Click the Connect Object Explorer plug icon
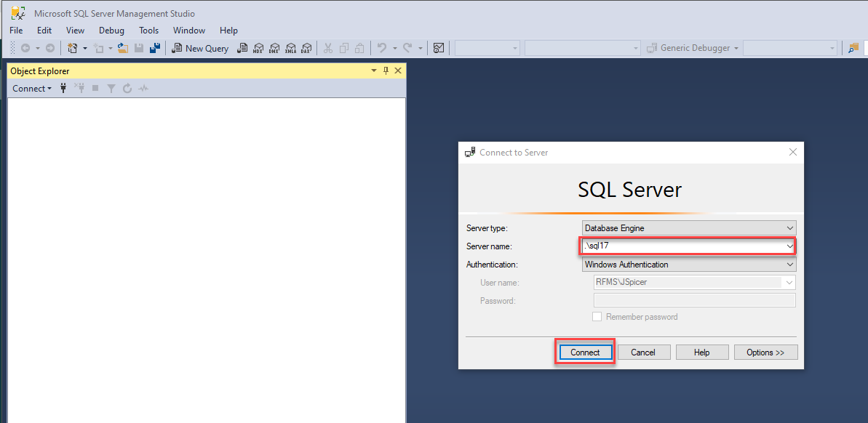This screenshot has height=423, width=868. point(63,89)
